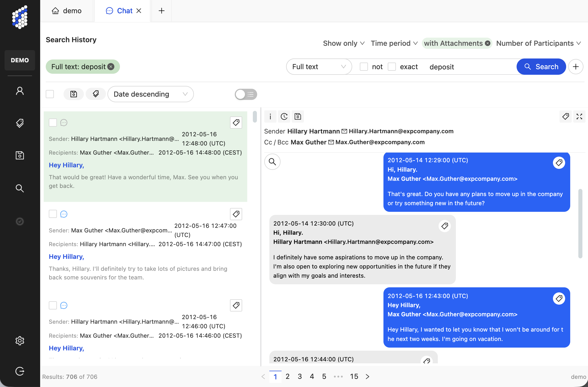This screenshot has width=588, height=387.
Task: Open conversation history clock icon
Action: pos(284,116)
